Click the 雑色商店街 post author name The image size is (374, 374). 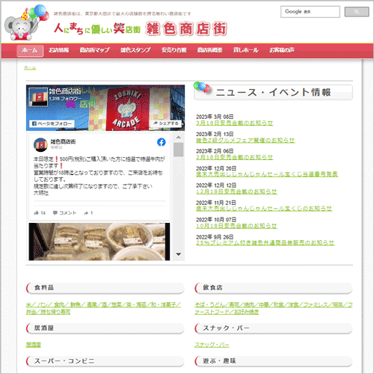click(63, 142)
